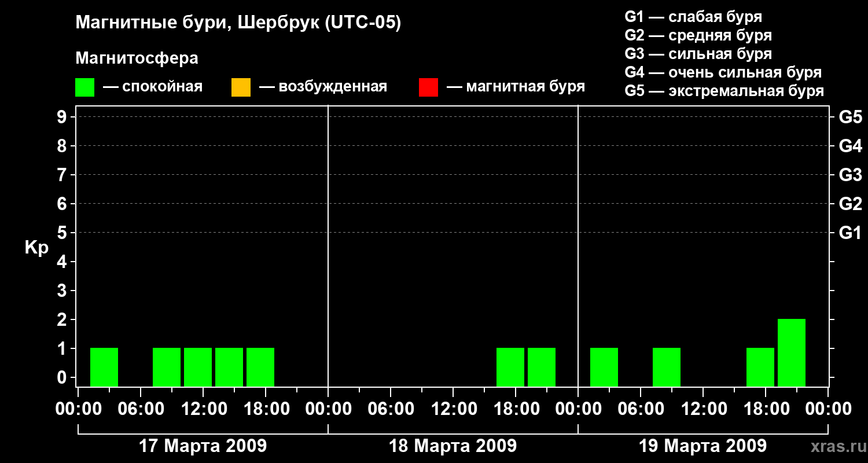Click the 17 Марта bar at 06:00–09:00
This screenshot has height=463, width=868.
167,367
